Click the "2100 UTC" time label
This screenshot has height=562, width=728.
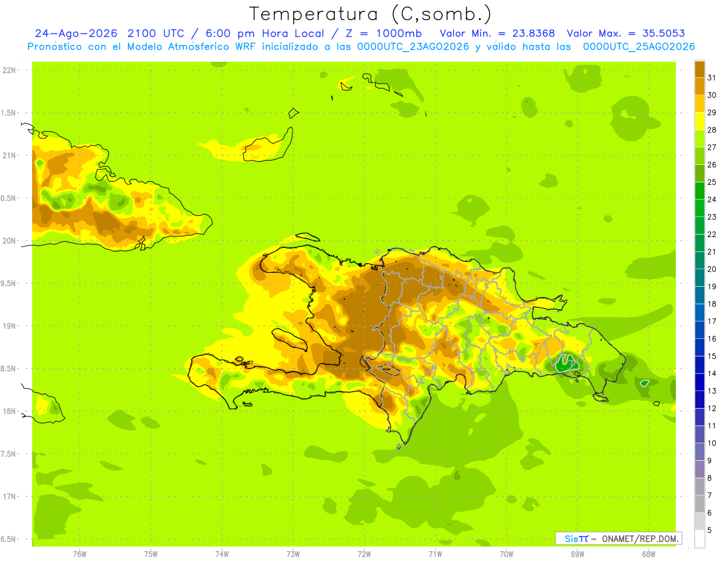(157, 33)
